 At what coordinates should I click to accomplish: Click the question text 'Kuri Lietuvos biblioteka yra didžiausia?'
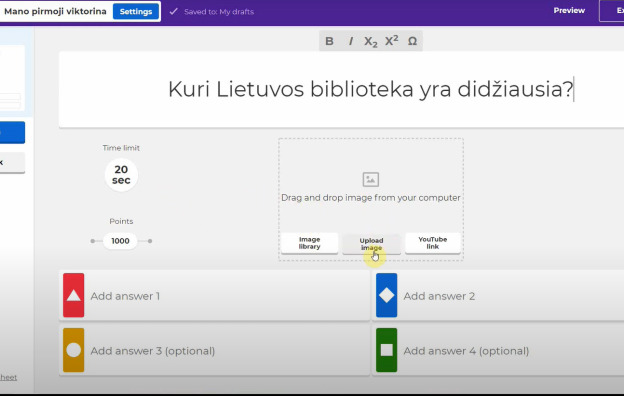coord(370,89)
